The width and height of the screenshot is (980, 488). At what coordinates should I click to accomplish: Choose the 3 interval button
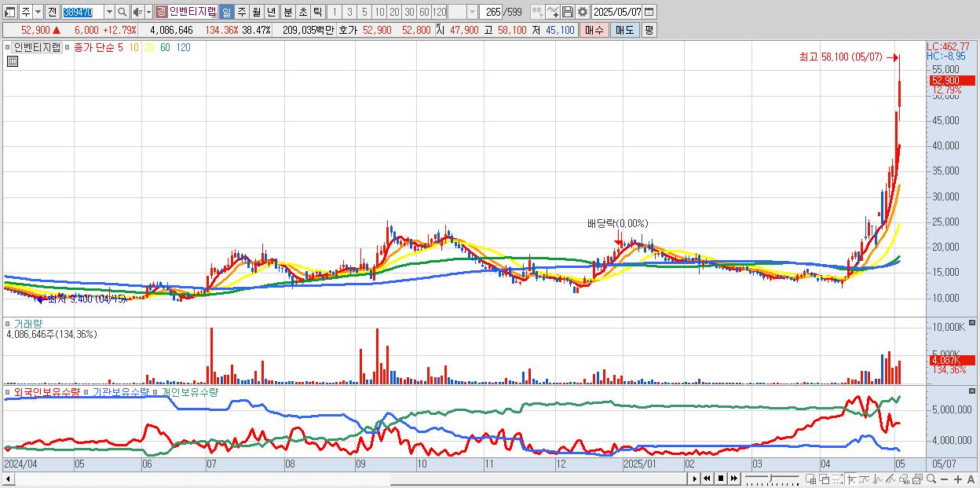pos(349,12)
